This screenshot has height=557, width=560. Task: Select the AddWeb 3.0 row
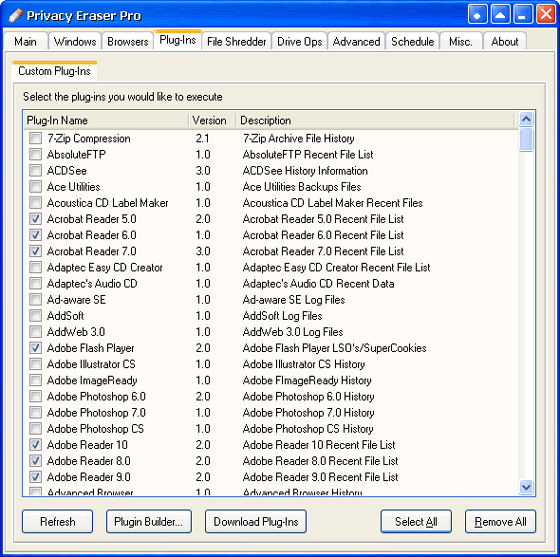[271, 332]
